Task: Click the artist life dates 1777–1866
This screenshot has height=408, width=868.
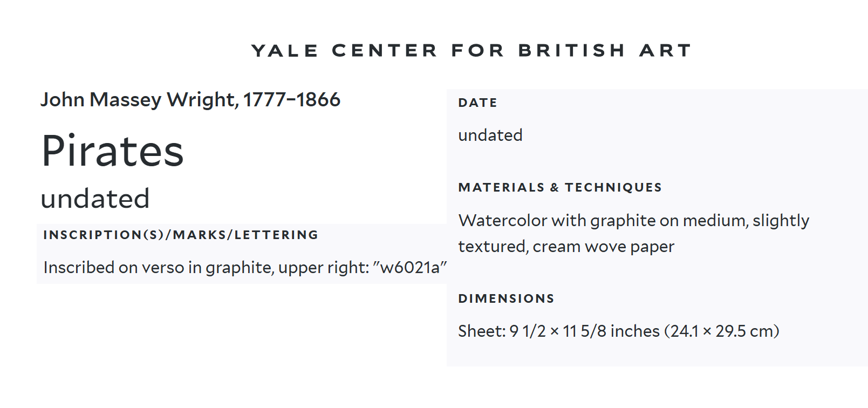Action: (292, 100)
